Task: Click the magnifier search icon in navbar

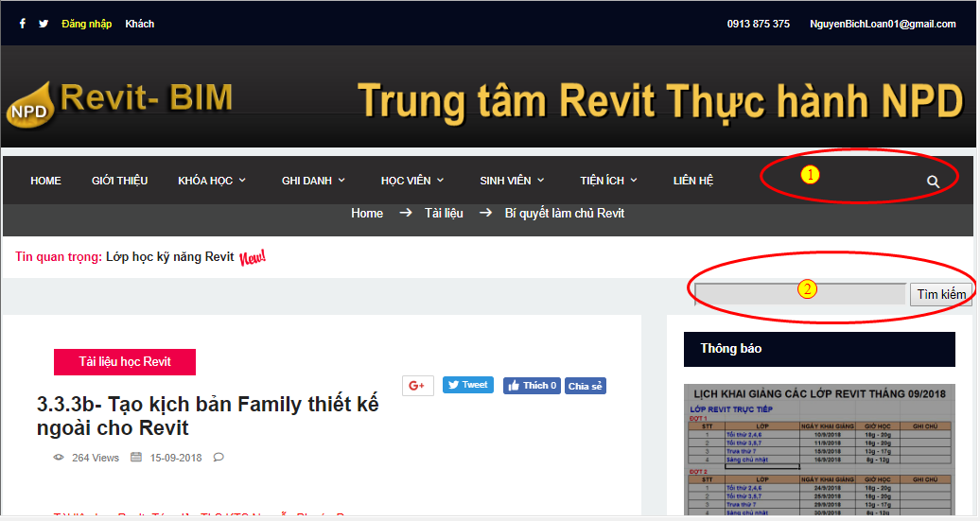Action: pos(933,182)
